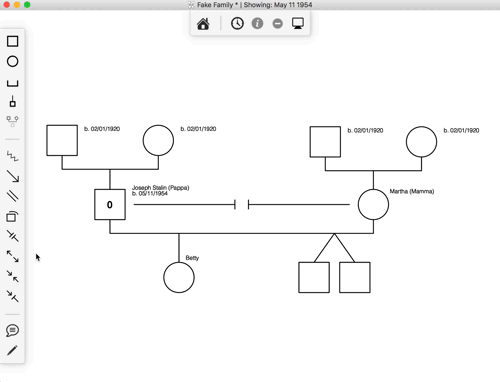Pick the outward arrows distance tool

[x=13, y=256]
